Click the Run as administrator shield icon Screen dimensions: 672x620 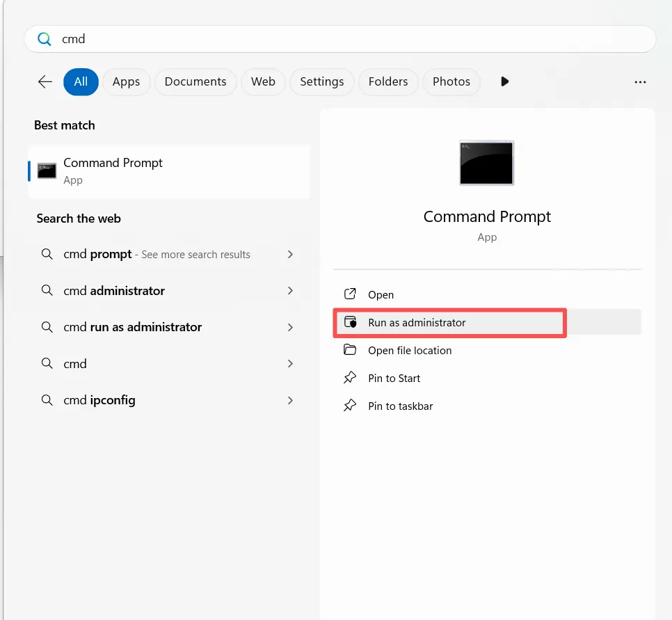click(350, 322)
